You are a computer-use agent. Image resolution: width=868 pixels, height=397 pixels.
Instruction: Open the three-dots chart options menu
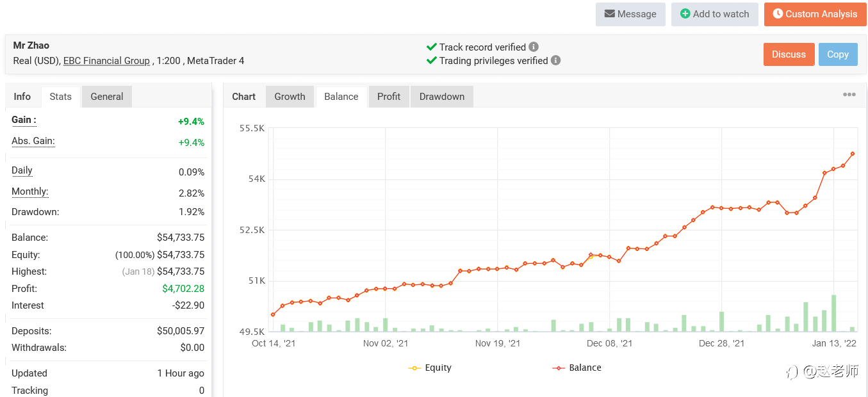(849, 95)
